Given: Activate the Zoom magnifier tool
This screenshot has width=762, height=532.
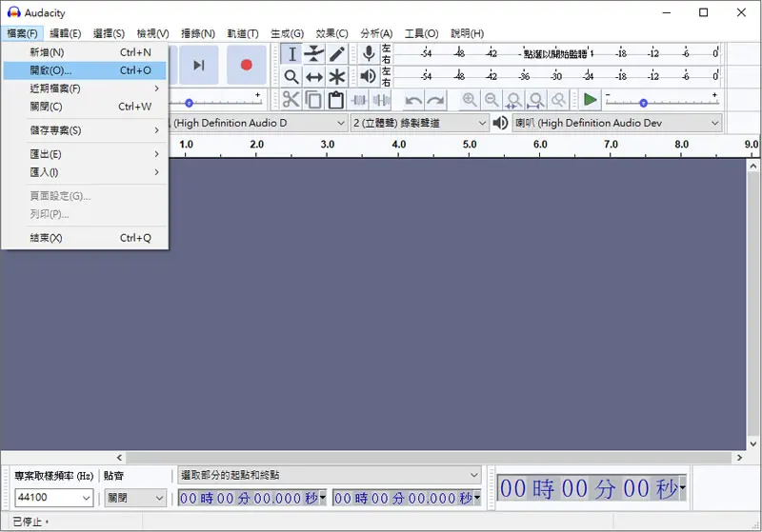Looking at the screenshot, I should click(291, 77).
